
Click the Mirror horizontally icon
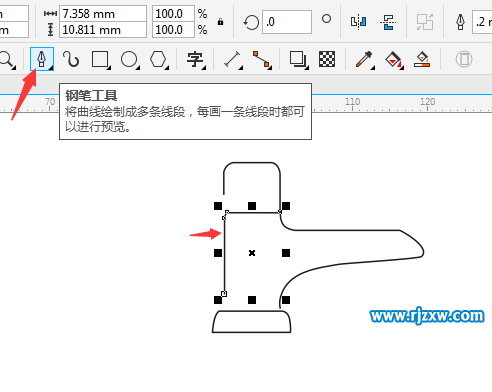(358, 22)
